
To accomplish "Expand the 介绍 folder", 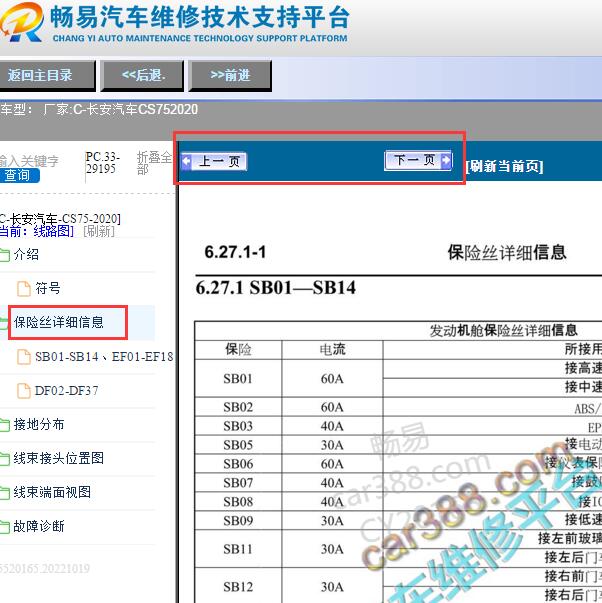I will [26, 254].
